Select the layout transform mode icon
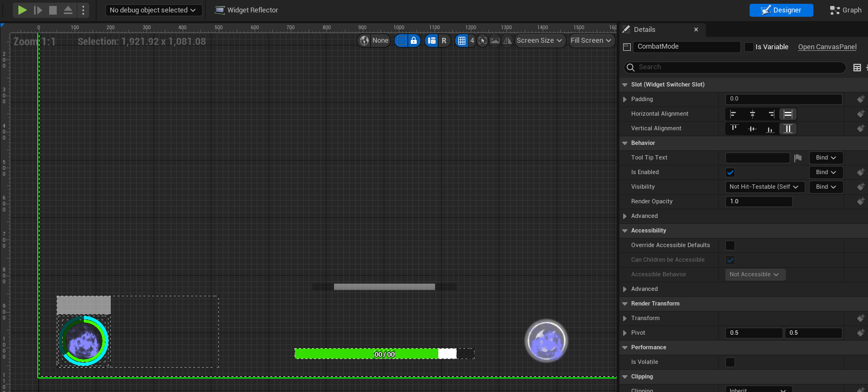 pos(431,41)
